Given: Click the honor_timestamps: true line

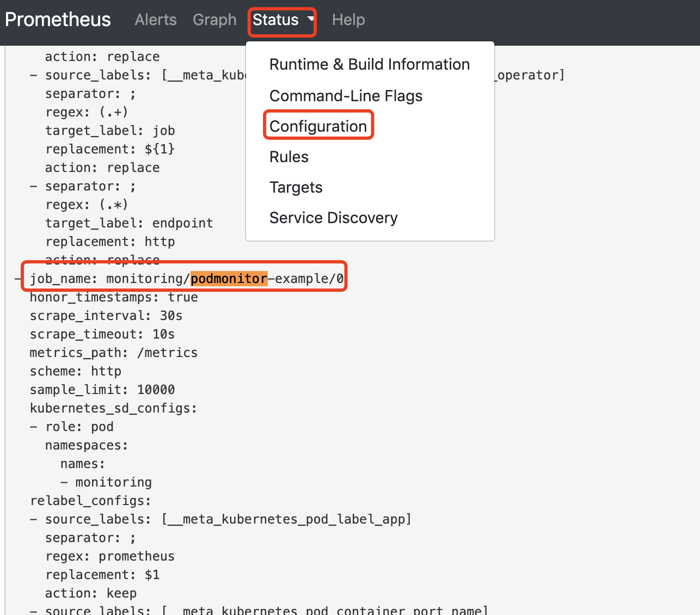Looking at the screenshot, I should pyautogui.click(x=113, y=297).
